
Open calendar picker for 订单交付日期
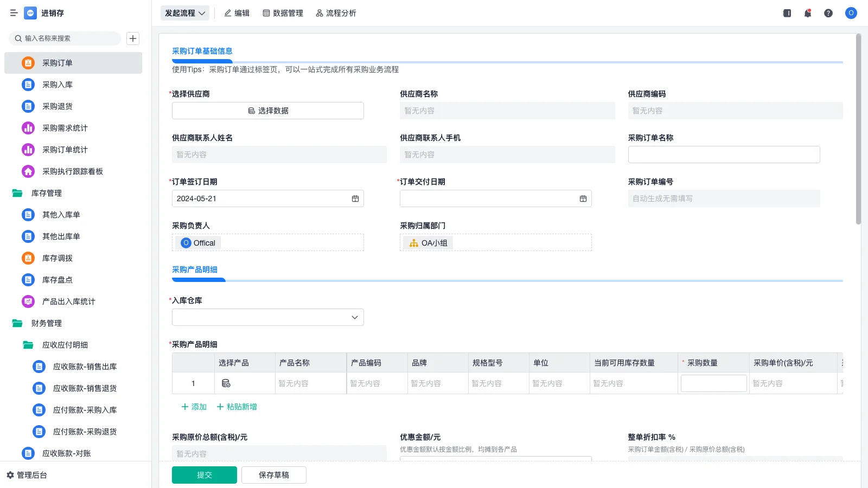click(583, 198)
